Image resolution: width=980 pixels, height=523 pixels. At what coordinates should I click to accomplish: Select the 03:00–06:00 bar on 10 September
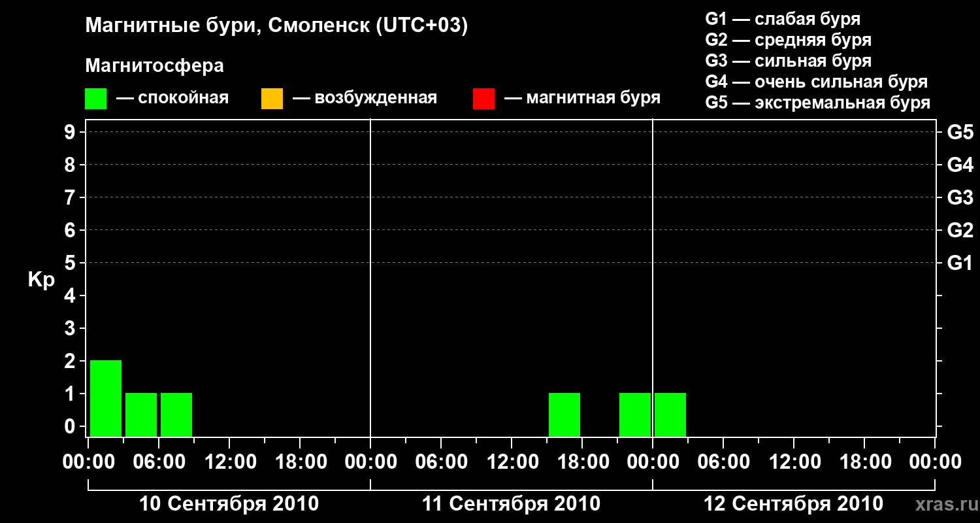[x=141, y=414]
